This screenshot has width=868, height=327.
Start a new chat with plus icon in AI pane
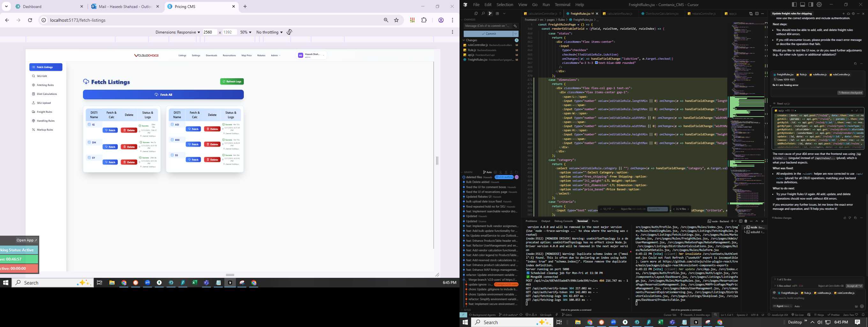pyautogui.click(x=843, y=14)
